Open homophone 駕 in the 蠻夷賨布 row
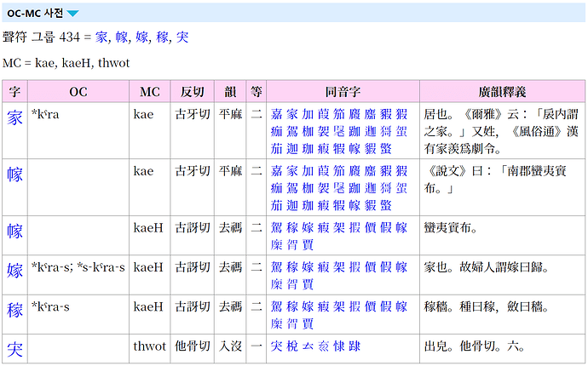Image resolution: width=588 pixels, height=366 pixels. (276, 227)
